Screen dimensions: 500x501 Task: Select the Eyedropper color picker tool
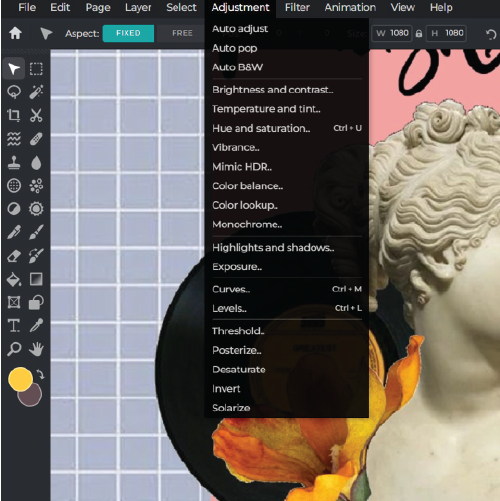click(36, 326)
